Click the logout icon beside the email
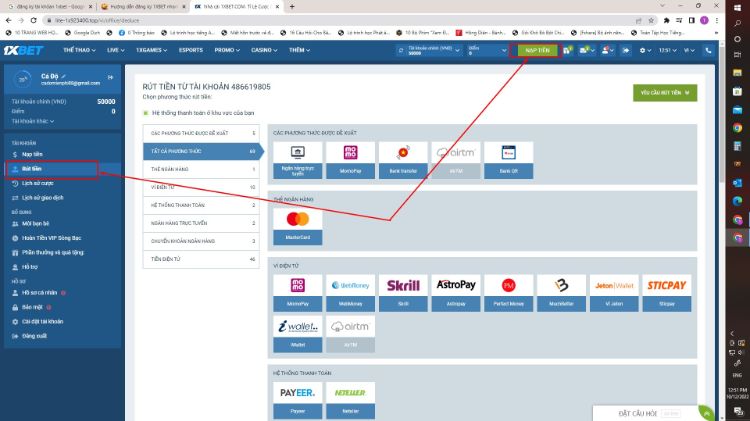This screenshot has width=750, height=421. point(110,77)
